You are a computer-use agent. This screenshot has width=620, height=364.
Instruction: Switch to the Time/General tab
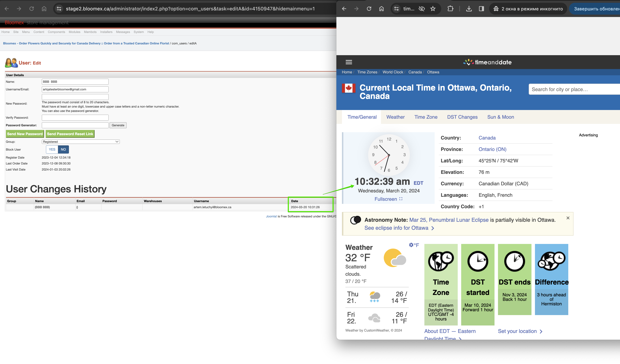click(362, 117)
